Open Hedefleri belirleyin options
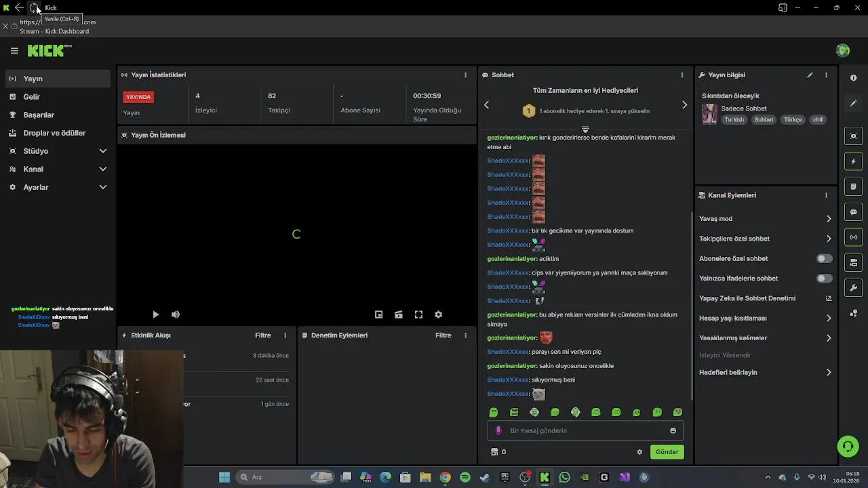This screenshot has height=488, width=868. pyautogui.click(x=765, y=372)
